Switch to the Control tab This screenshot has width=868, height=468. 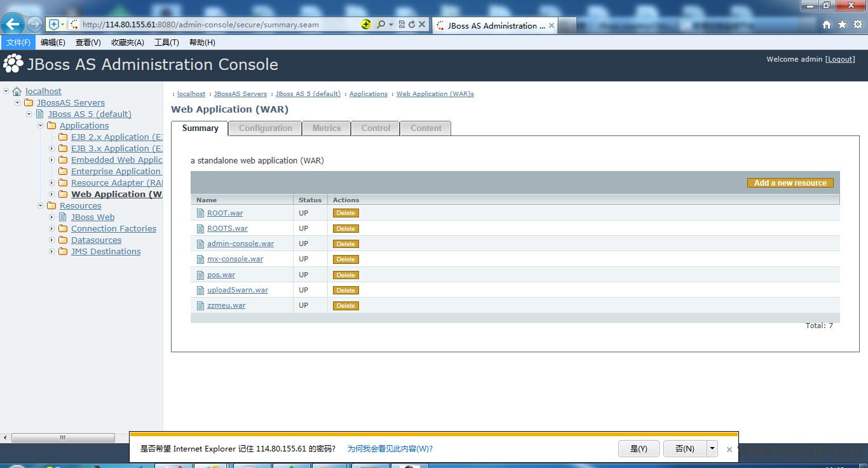[376, 128]
